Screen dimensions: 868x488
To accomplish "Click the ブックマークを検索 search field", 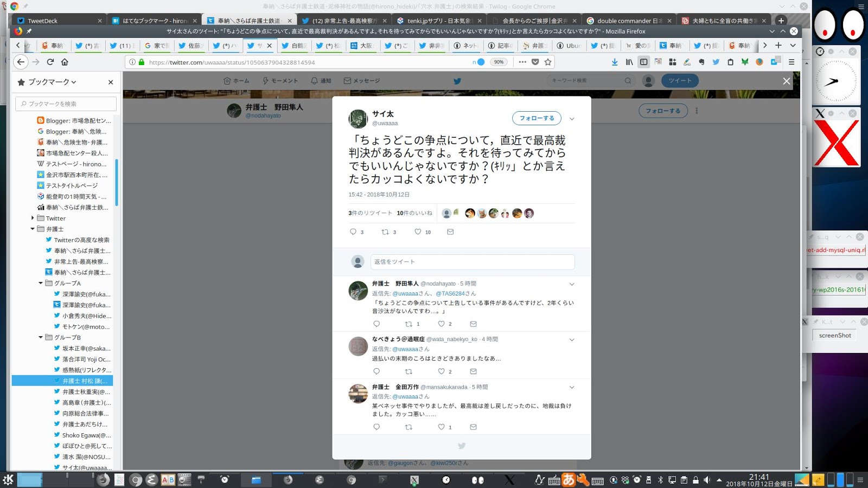I will coord(66,104).
